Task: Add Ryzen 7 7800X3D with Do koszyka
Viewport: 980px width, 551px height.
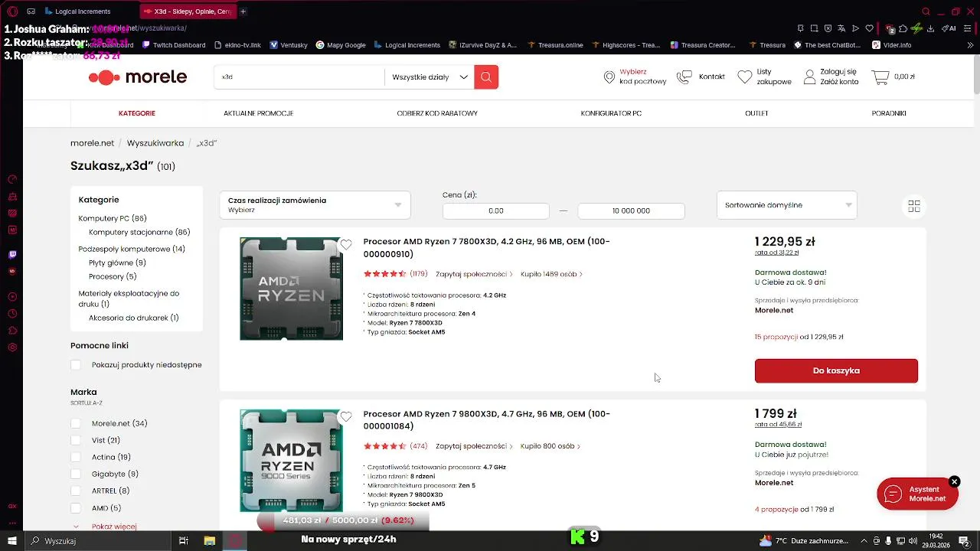Action: [x=836, y=370]
